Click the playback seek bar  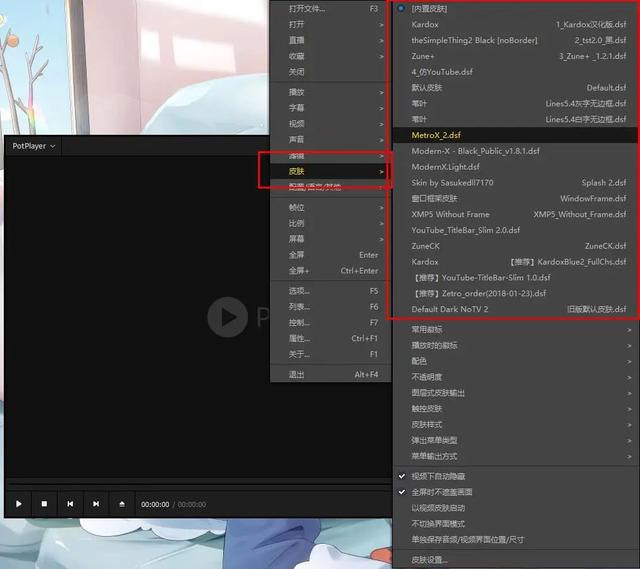pos(199,484)
